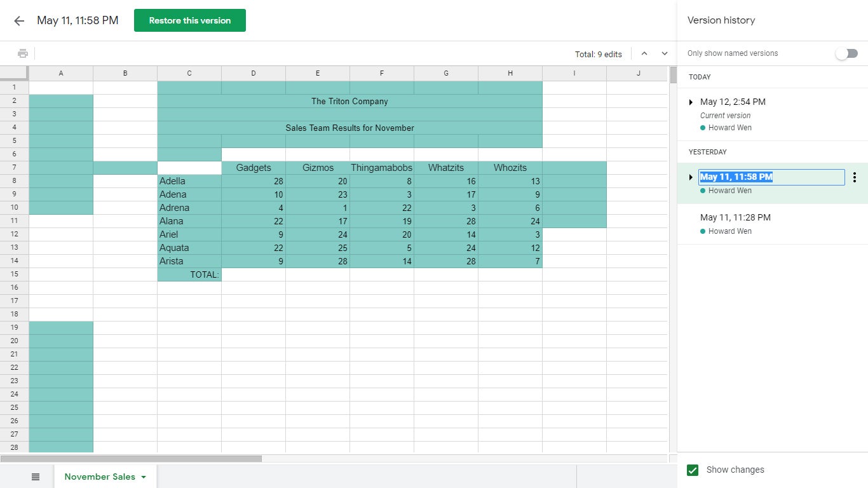Expand the May 11, 11:58 PM version
868x488 pixels.
tap(691, 177)
